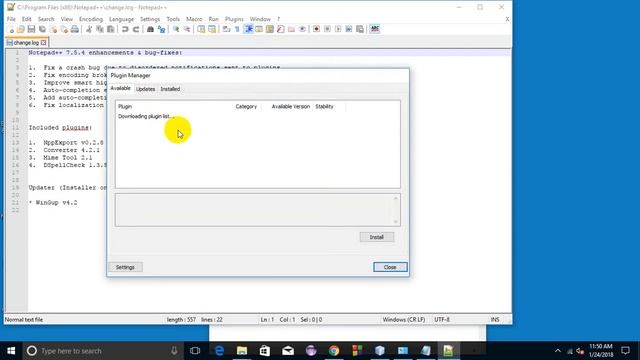Viewport: 640px width, 360px height.
Task: Open the Encoding menu
Action: [91, 19]
